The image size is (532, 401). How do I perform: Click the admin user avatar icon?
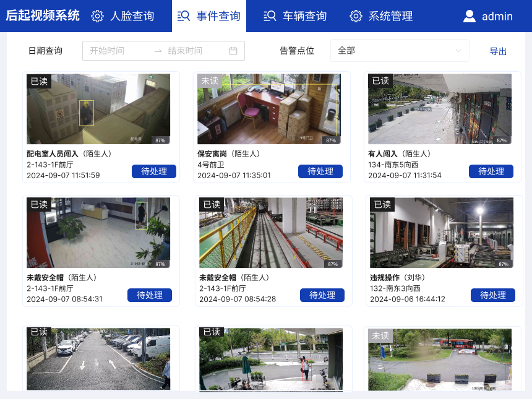470,16
